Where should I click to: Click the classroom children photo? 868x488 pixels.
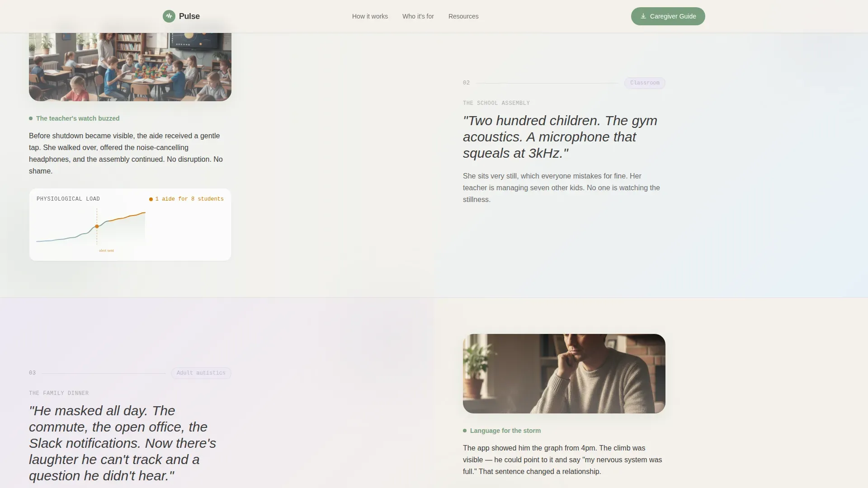[130, 67]
